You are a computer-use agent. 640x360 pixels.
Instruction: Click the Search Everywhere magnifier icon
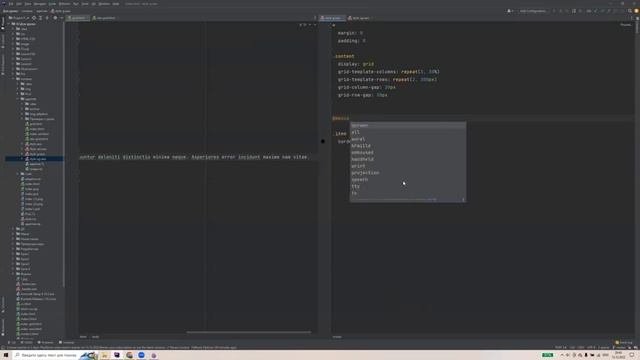[x=630, y=11]
